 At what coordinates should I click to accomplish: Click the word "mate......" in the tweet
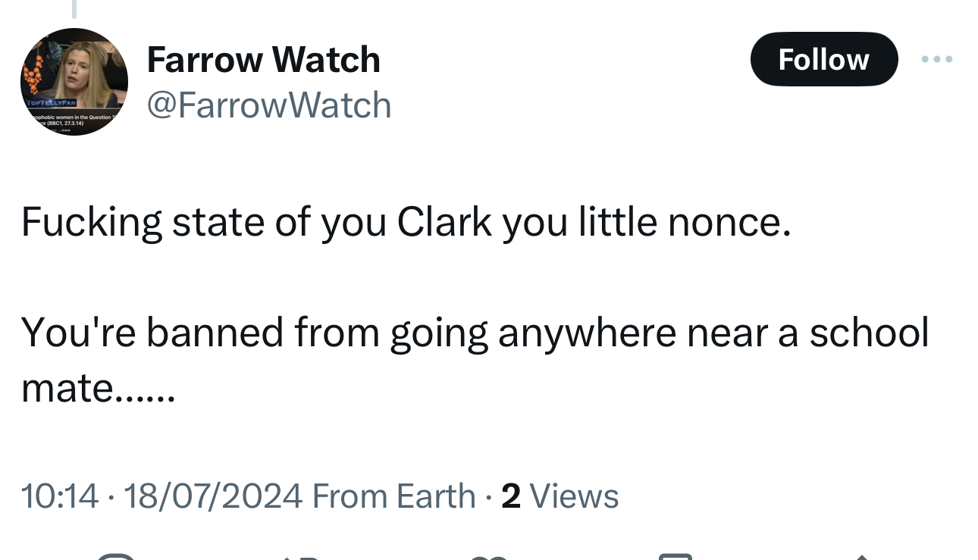coord(99,387)
